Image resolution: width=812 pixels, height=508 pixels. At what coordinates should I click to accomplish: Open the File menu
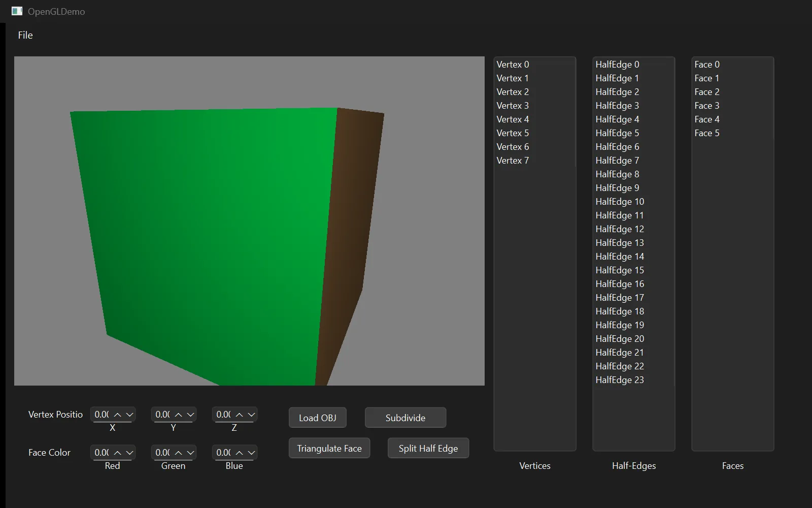click(25, 35)
